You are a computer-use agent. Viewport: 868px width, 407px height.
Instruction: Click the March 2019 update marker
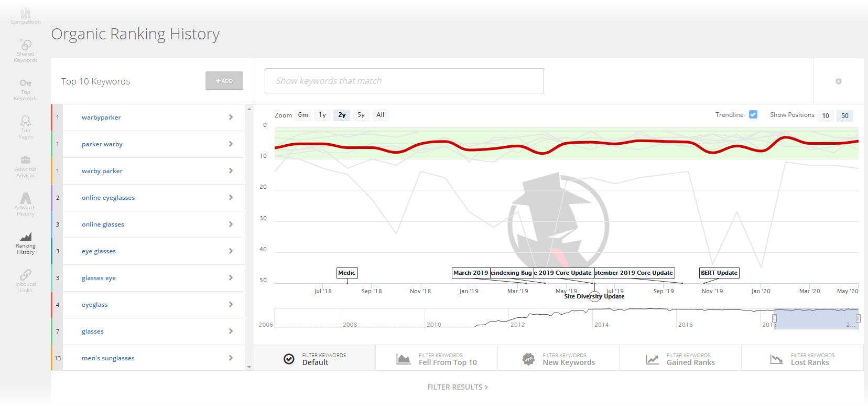click(x=471, y=273)
